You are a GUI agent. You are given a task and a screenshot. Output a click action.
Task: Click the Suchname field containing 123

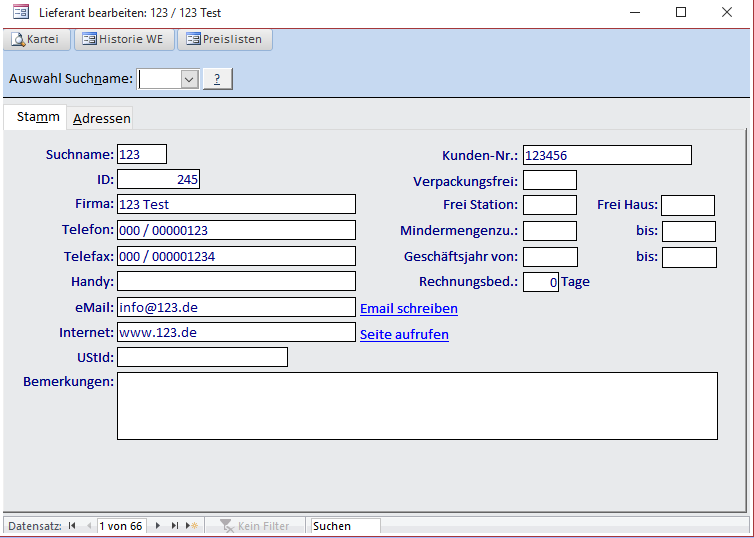[142, 154]
